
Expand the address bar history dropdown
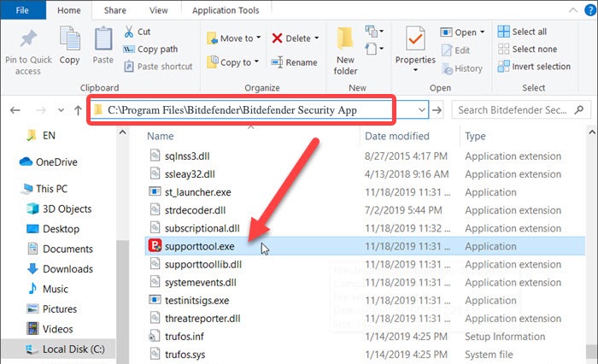[x=421, y=110]
